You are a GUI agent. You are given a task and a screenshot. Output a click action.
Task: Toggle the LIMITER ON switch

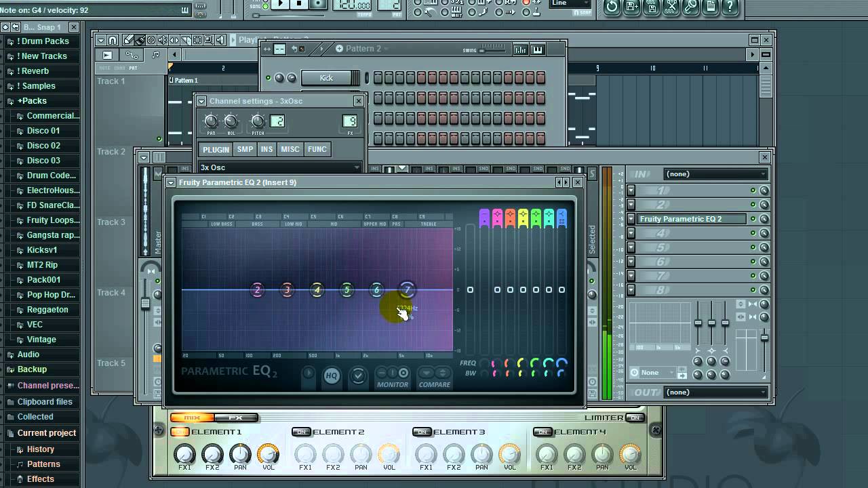point(635,418)
